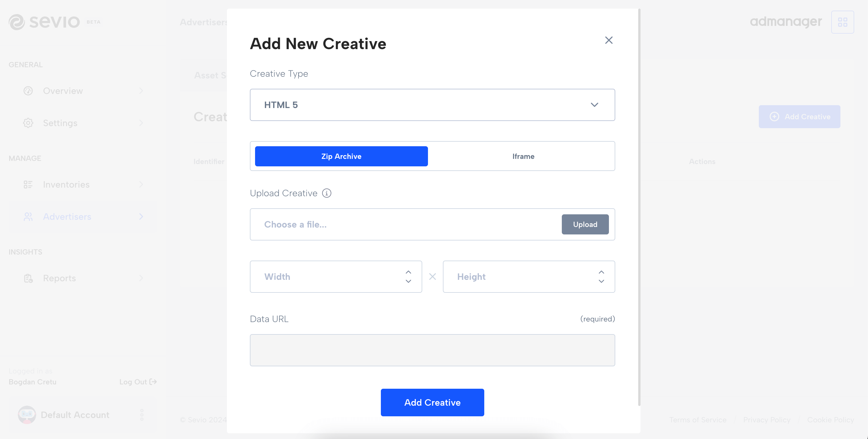The height and width of the screenshot is (439, 868).
Task: Select the Zip Archive option
Action: [x=341, y=156]
